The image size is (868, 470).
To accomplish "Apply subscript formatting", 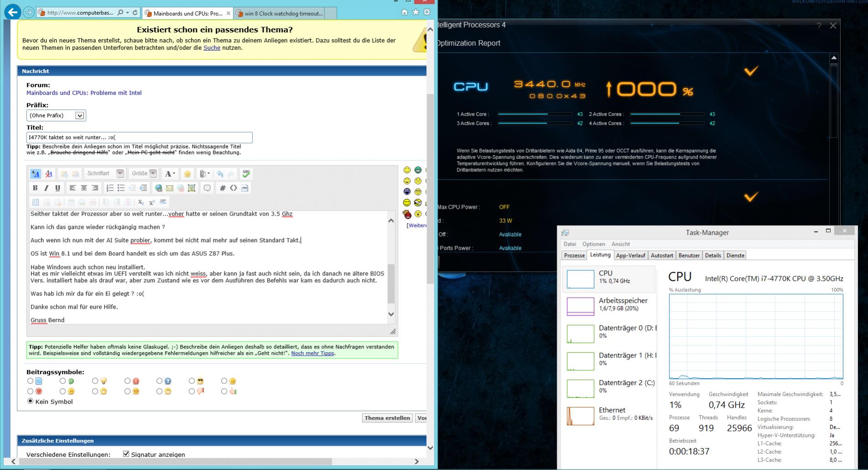I will (141, 202).
